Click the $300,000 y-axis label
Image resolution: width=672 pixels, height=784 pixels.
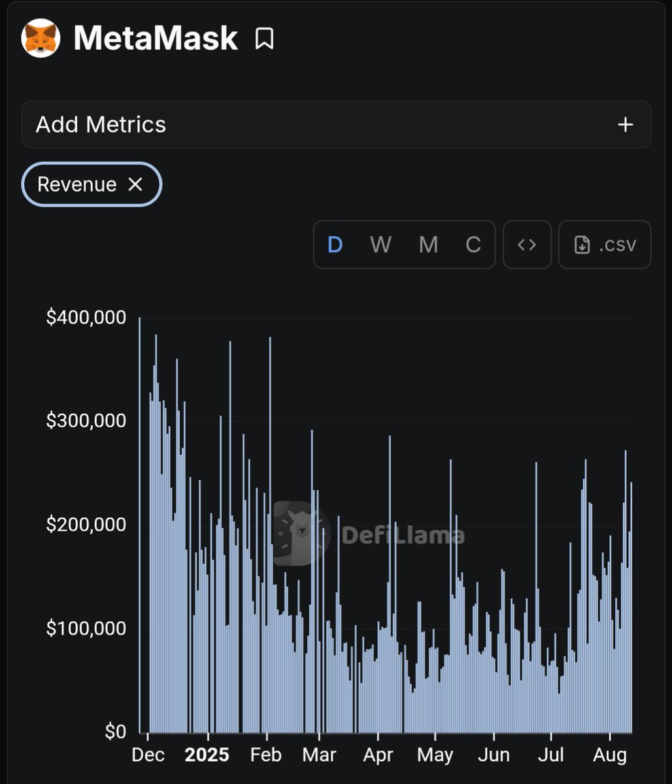point(86,420)
